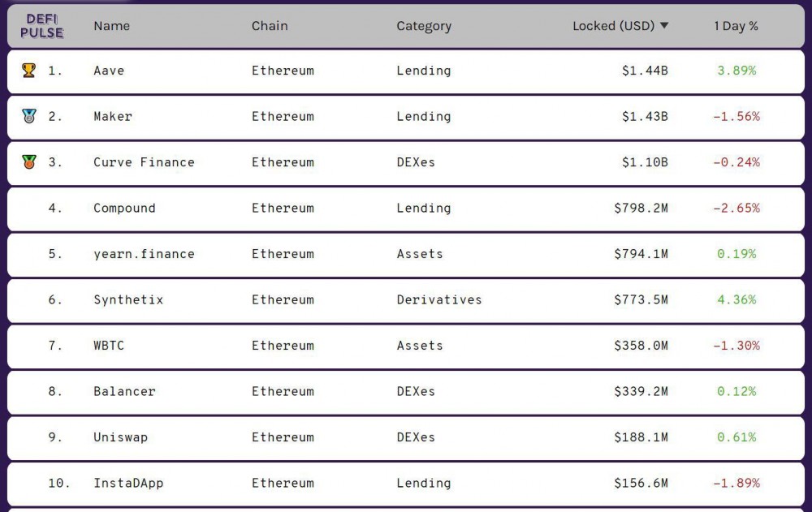Screen dimensions: 812x512
Task: Open the Aave project link
Action: click(109, 71)
